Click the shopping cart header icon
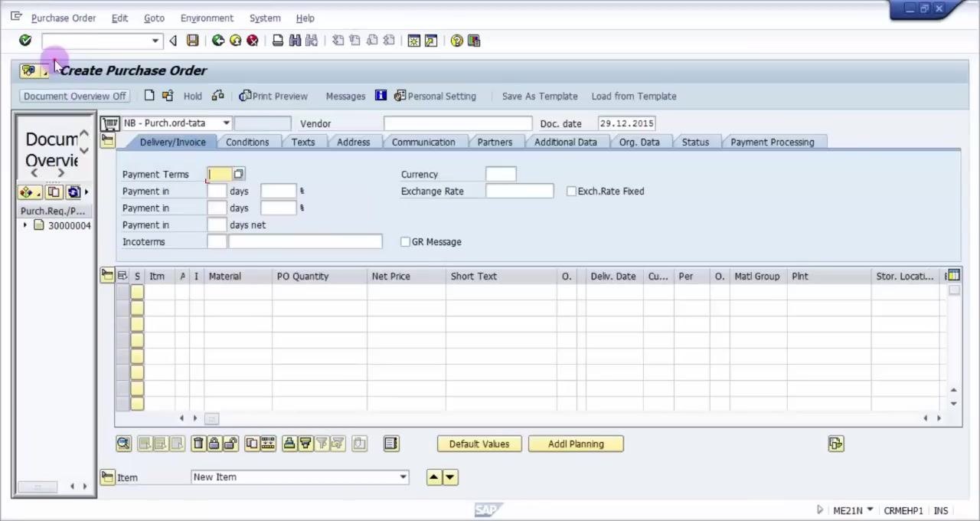 point(110,123)
